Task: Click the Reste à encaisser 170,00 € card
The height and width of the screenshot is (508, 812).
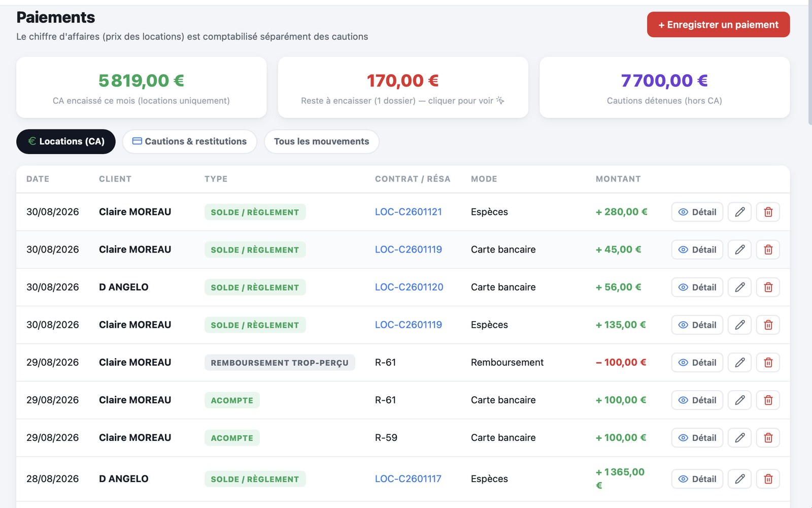Action: pos(403,87)
